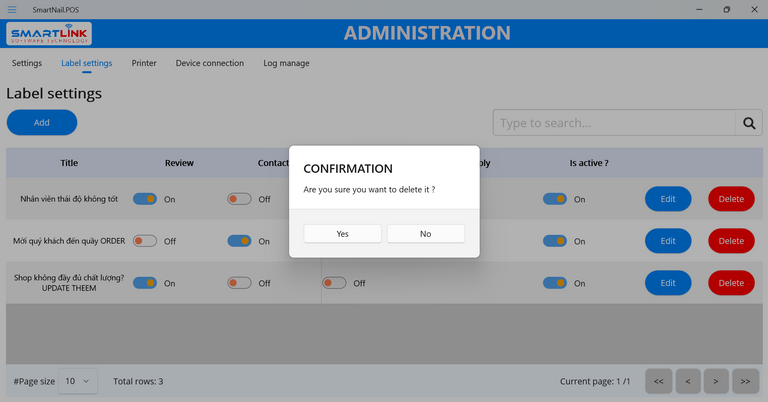Switch to the Printer tab

pyautogui.click(x=144, y=63)
